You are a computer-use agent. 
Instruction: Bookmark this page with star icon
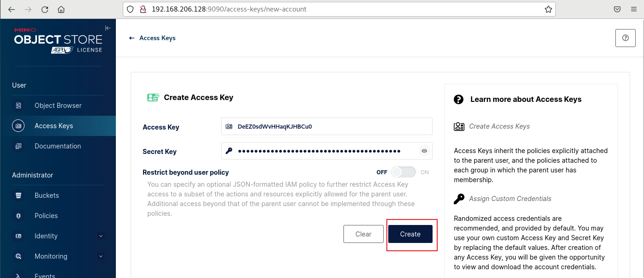click(548, 9)
